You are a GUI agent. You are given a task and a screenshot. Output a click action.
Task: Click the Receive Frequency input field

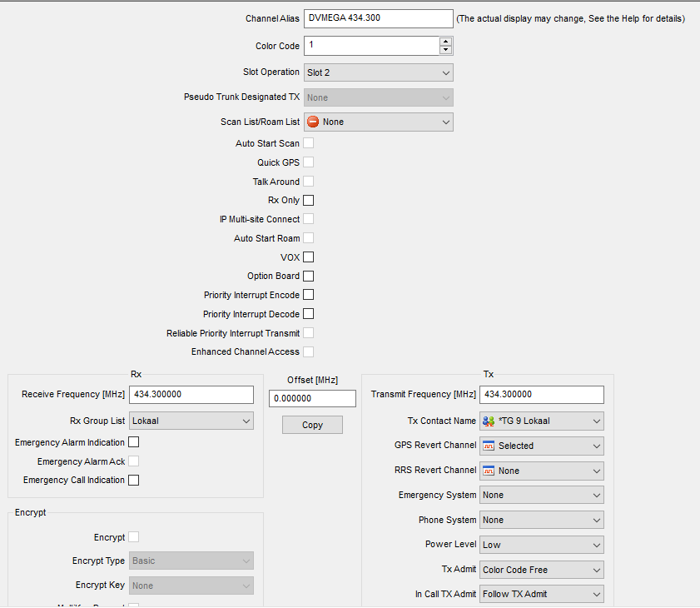point(191,395)
